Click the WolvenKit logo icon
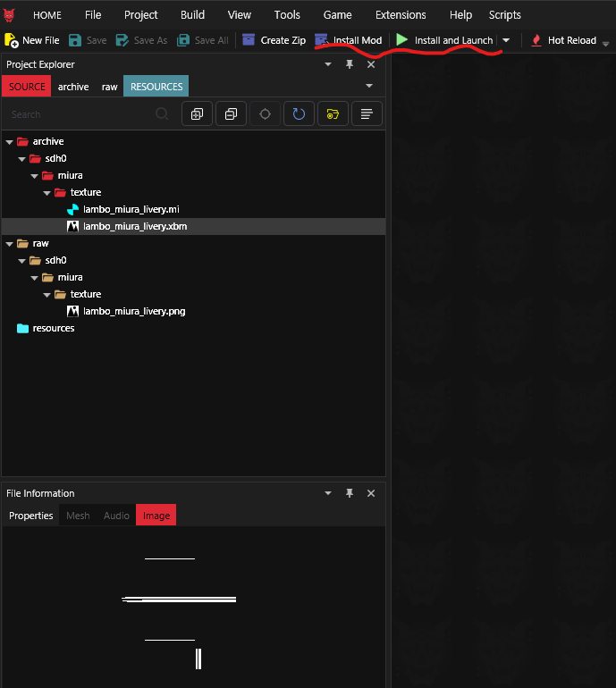Screen dimensions: 616x688 pos(11,15)
